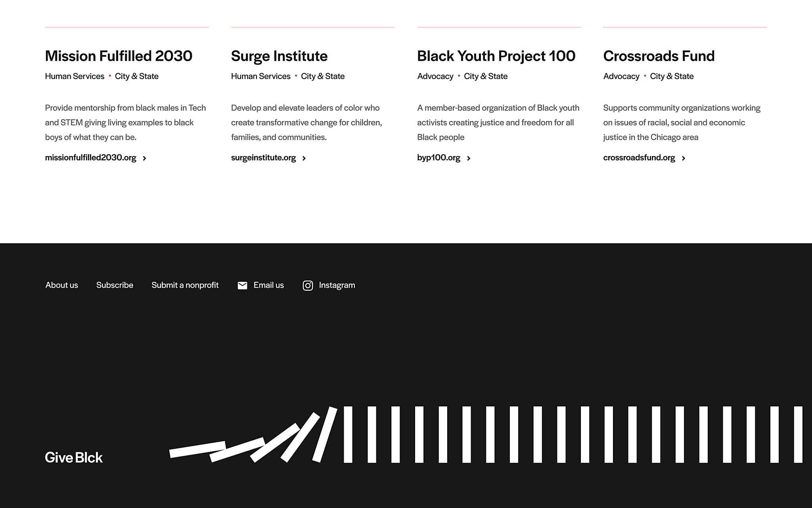This screenshot has height=508, width=812.
Task: Open the Instagram text link
Action: click(x=337, y=285)
